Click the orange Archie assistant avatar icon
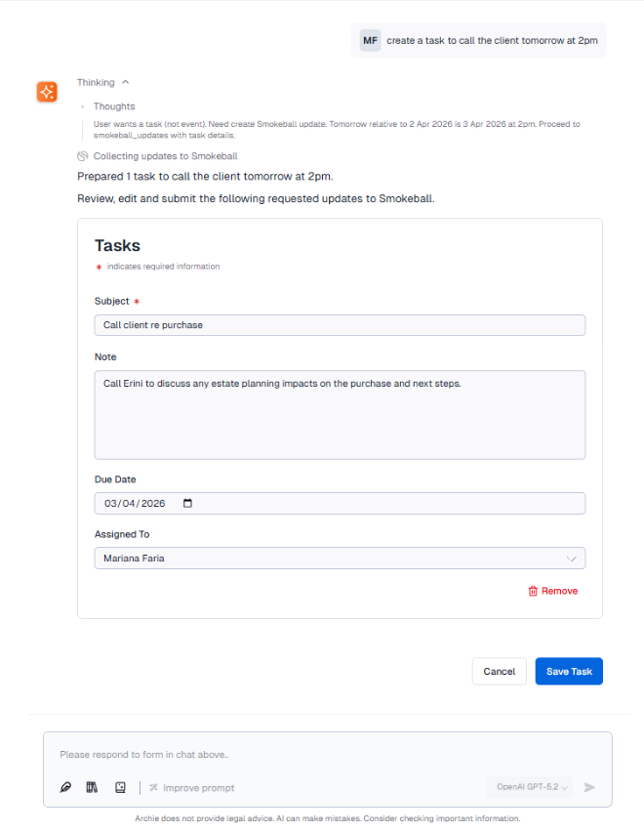The image size is (644, 831). (x=47, y=91)
